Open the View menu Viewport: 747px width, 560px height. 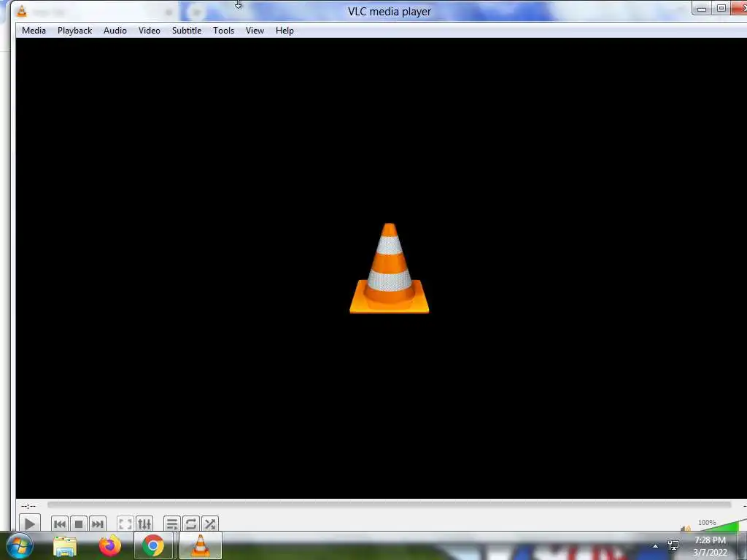pyautogui.click(x=255, y=31)
